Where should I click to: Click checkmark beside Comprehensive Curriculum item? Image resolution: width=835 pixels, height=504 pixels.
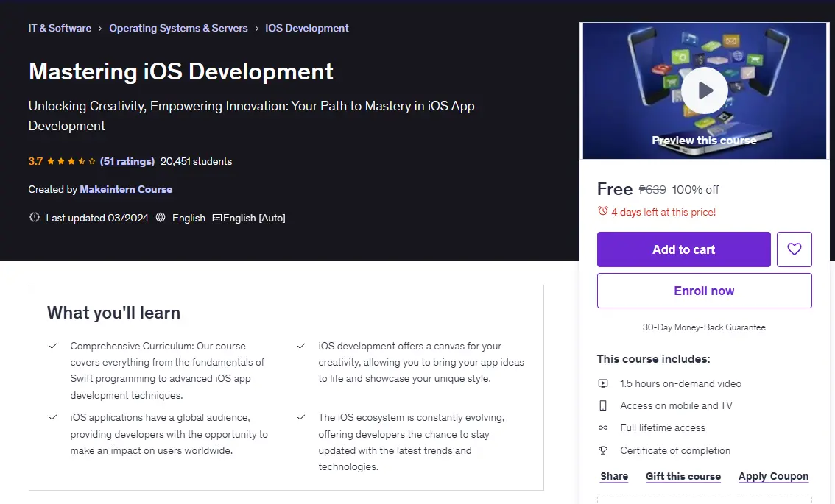tap(53, 346)
